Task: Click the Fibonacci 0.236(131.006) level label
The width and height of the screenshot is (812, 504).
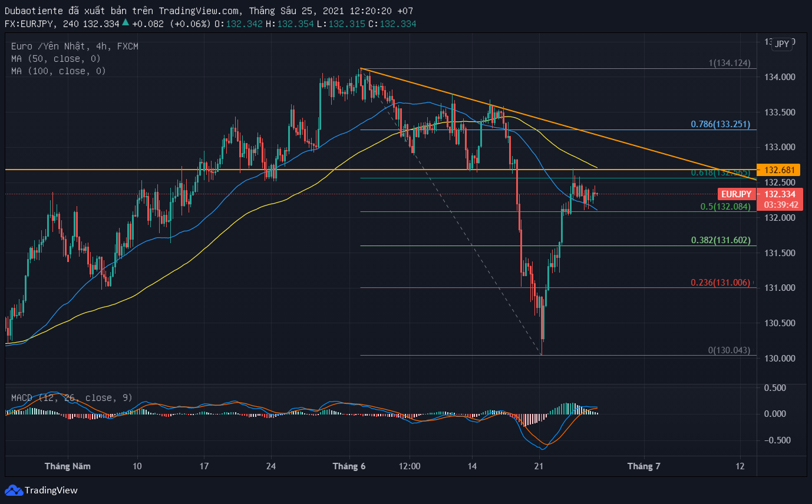Action: pyautogui.click(x=720, y=283)
